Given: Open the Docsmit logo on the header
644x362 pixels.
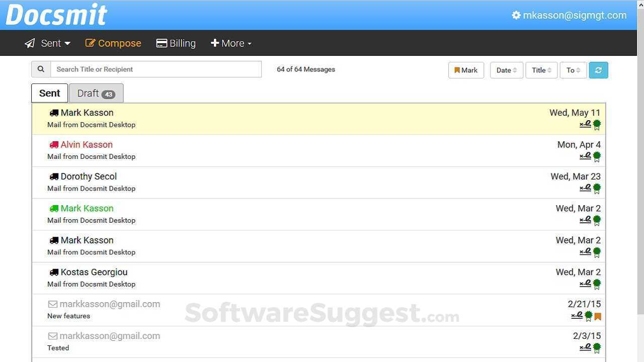Looking at the screenshot, I should click(55, 14).
